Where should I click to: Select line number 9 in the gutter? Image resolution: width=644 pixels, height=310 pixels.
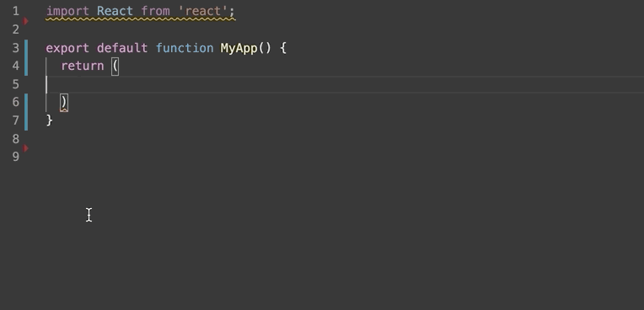16,157
